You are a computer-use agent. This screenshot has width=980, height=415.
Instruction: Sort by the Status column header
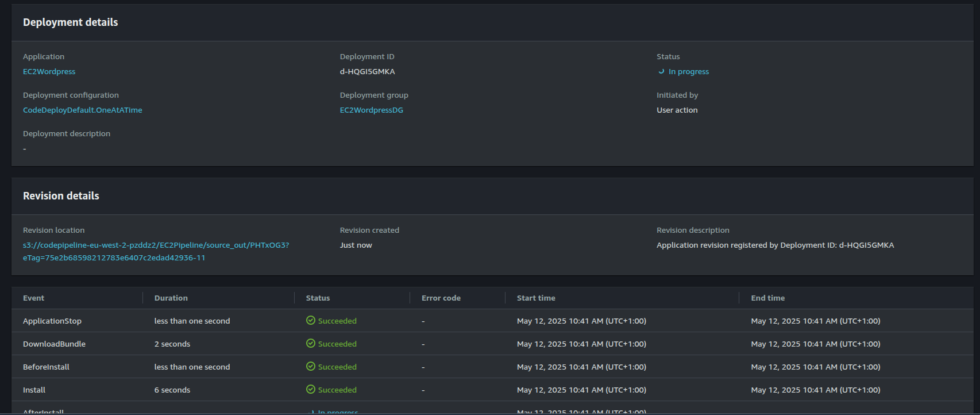[318, 298]
